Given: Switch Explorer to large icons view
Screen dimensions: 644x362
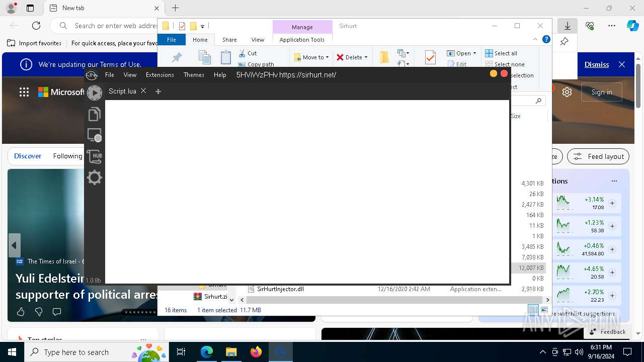Looking at the screenshot, I should click(544, 310).
